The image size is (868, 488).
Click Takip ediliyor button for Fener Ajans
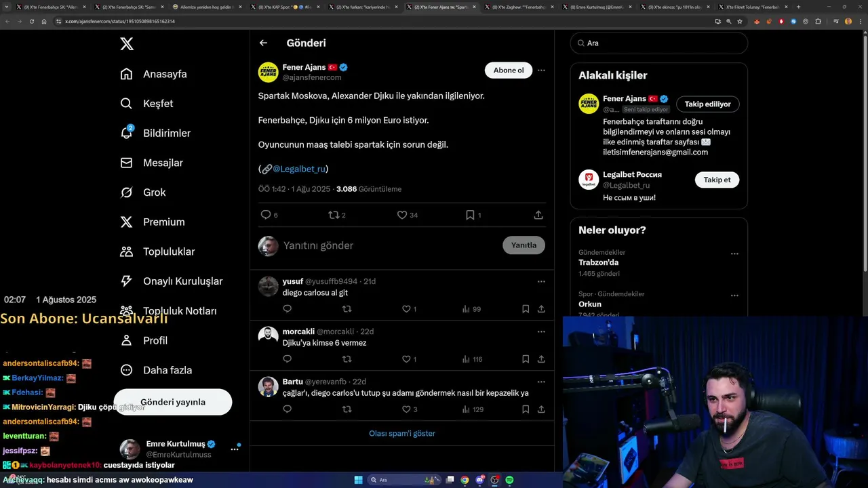point(707,104)
